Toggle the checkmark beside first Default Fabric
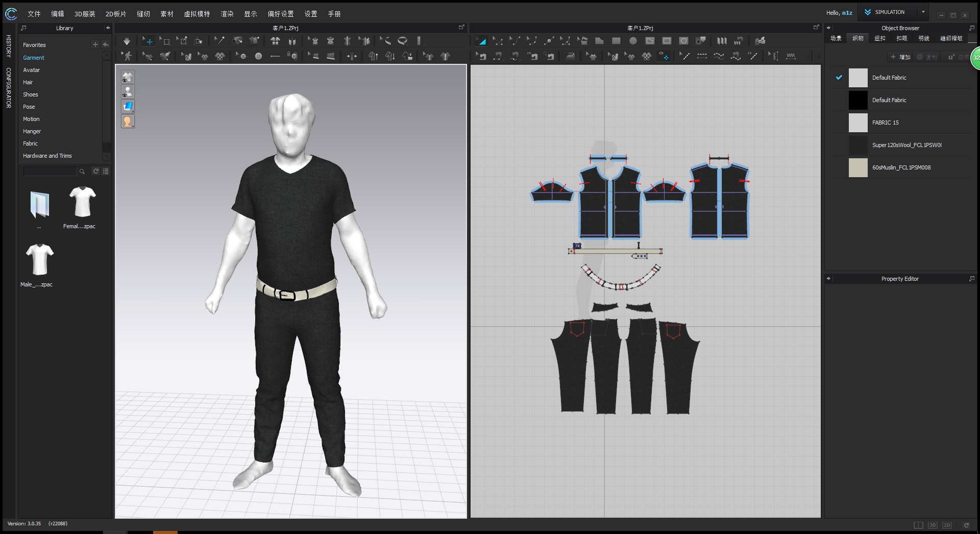The image size is (980, 534). [x=839, y=78]
